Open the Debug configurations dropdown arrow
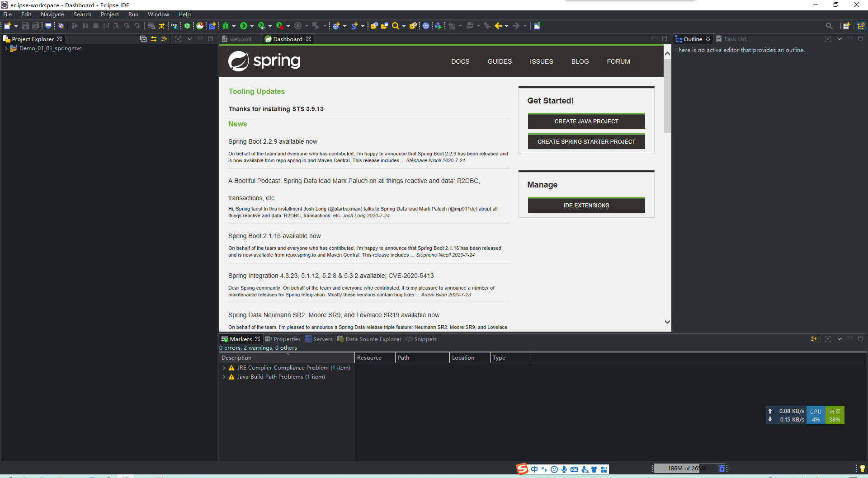Image resolution: width=868 pixels, height=478 pixels. point(234,26)
